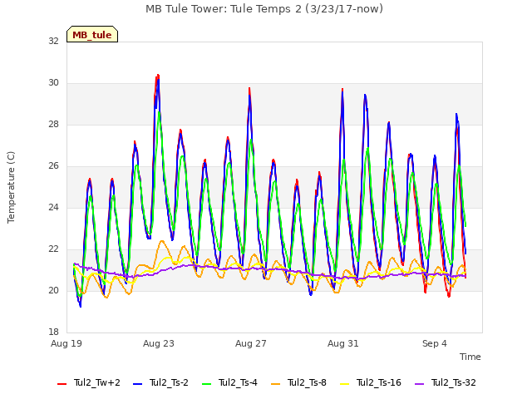The width and height of the screenshot is (532, 399).
Task: Click the 32 y-axis tick label
Action: coord(53,42)
